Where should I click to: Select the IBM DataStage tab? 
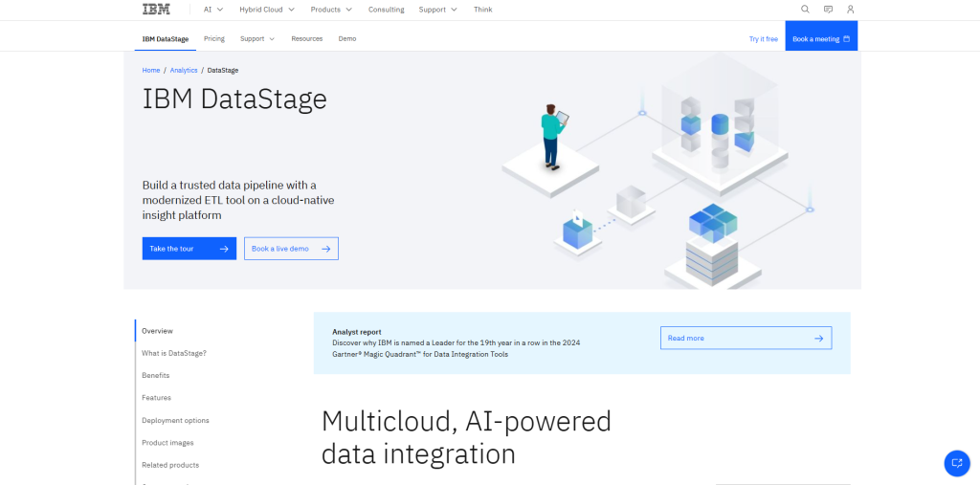point(165,39)
